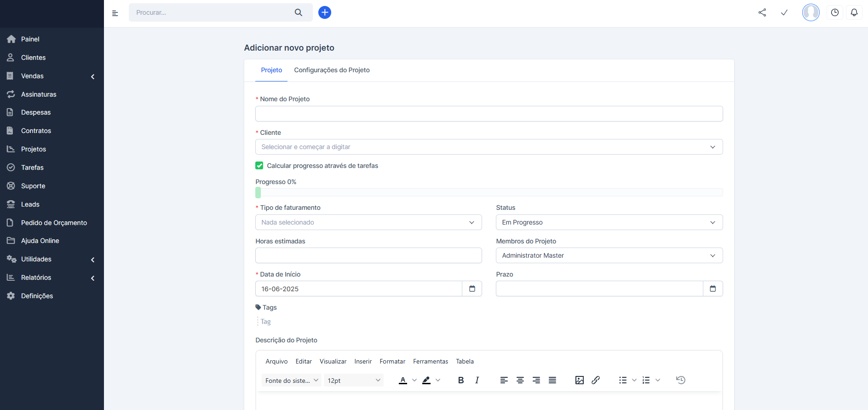This screenshot has height=410, width=868.
Task: Toggle bold formatting in description editor
Action: pos(460,380)
